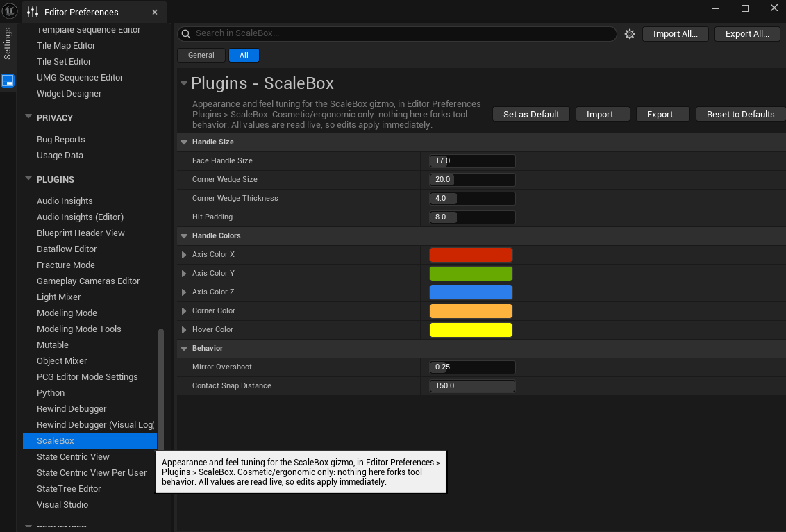The height and width of the screenshot is (532, 786).
Task: Open the yellow Hover Color swatch
Action: [471, 329]
